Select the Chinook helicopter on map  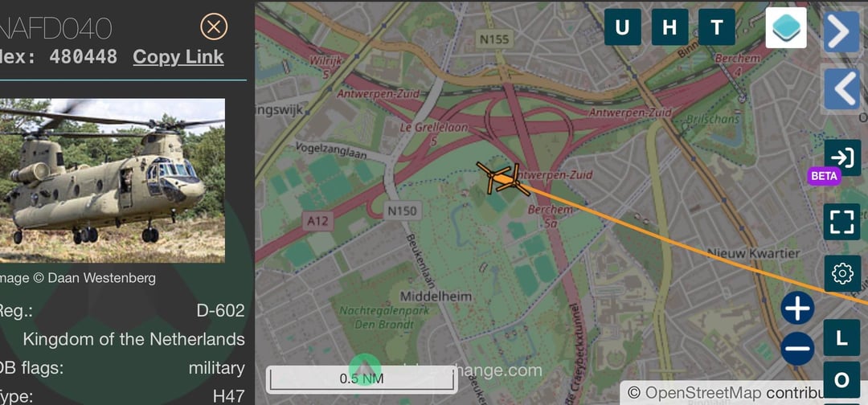pyautogui.click(x=501, y=178)
